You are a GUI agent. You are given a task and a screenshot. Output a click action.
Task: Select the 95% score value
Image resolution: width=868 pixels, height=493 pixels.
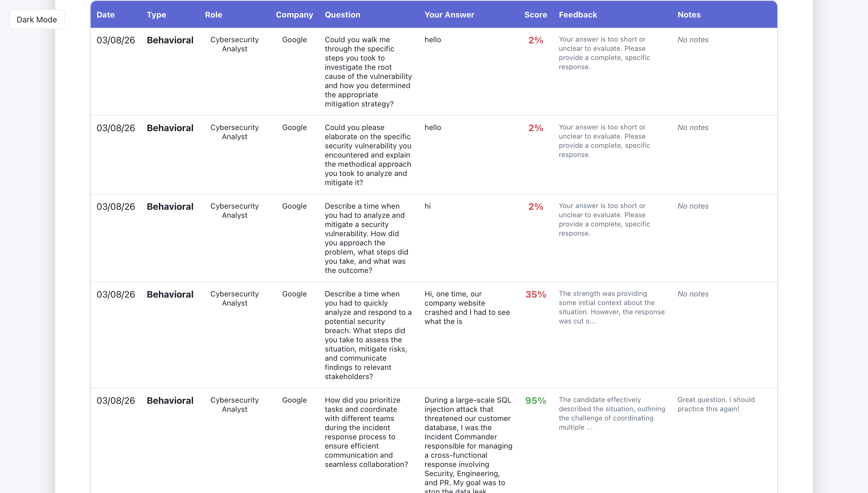[x=535, y=401]
